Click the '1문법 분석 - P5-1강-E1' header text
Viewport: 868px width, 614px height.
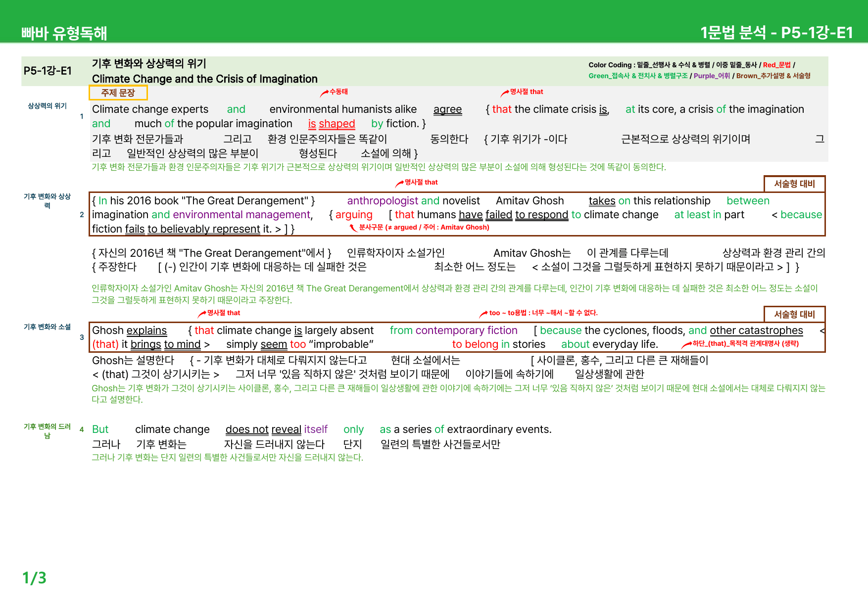(x=776, y=33)
